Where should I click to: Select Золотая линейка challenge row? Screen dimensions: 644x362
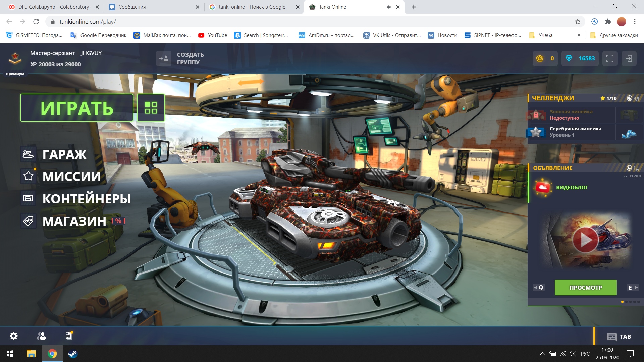(x=586, y=115)
